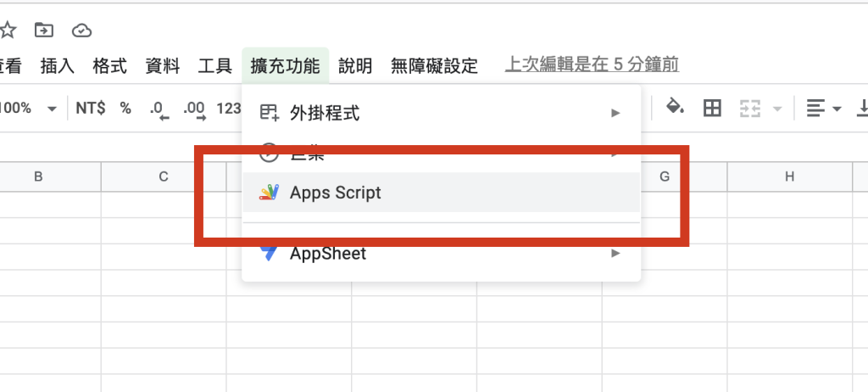Open the fill color paint bucket

coord(675,108)
